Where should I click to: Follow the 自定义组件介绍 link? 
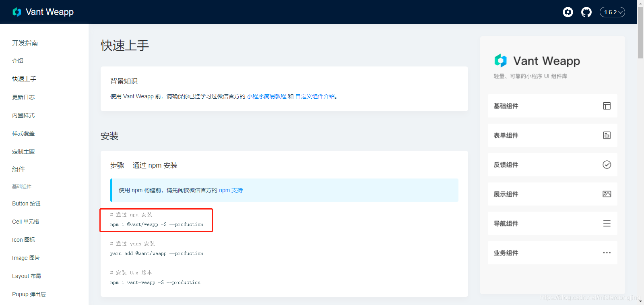(315, 96)
